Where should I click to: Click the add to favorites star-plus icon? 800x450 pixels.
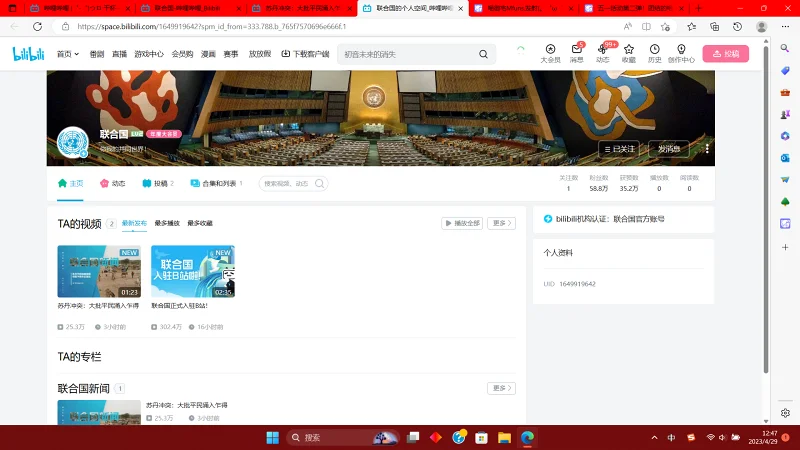pyautogui.click(x=665, y=27)
